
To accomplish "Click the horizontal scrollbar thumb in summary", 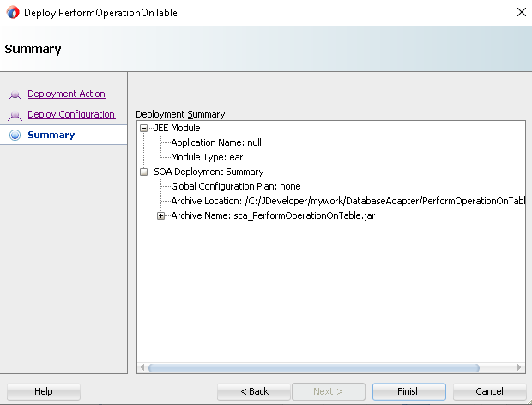I will (x=314, y=368).
